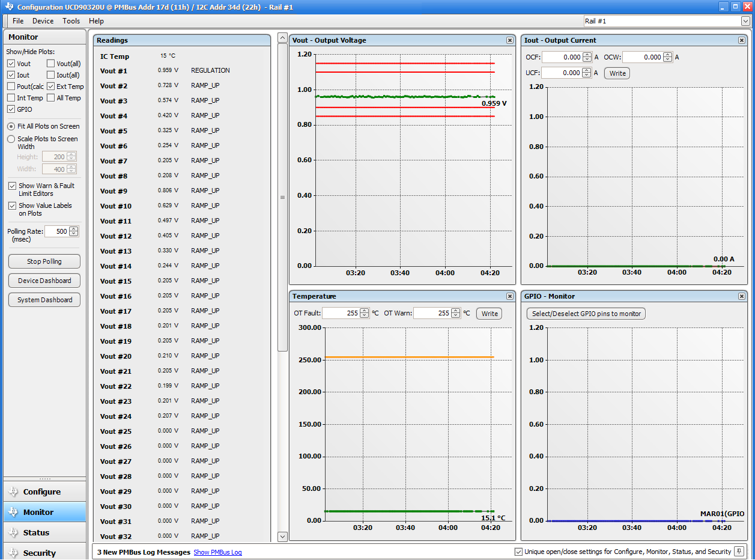The height and width of the screenshot is (560, 755).
Task: Close the GPIO - Monitor panel
Action: click(x=742, y=296)
